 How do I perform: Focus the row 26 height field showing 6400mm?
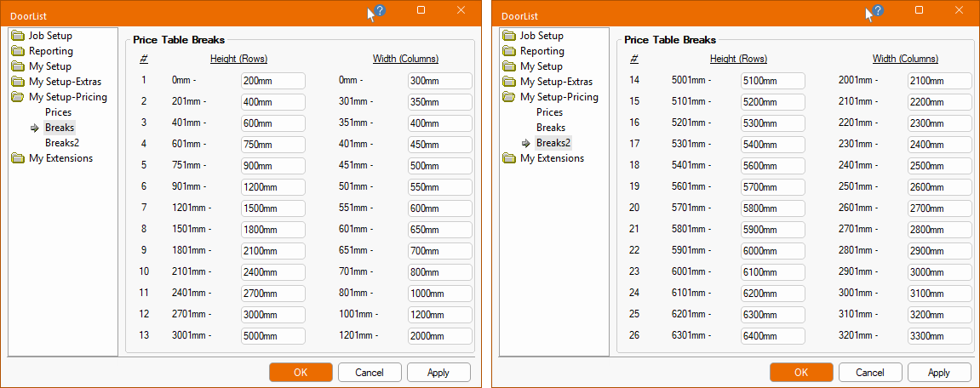[x=772, y=335]
